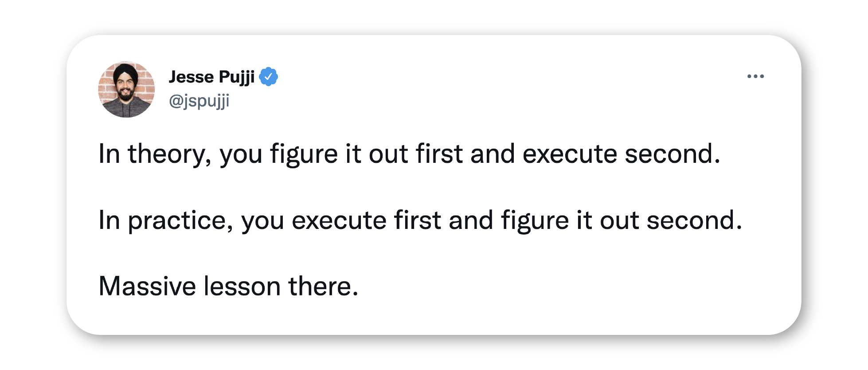
Task: Click the sentence starting with In theory
Action: tap(409, 154)
